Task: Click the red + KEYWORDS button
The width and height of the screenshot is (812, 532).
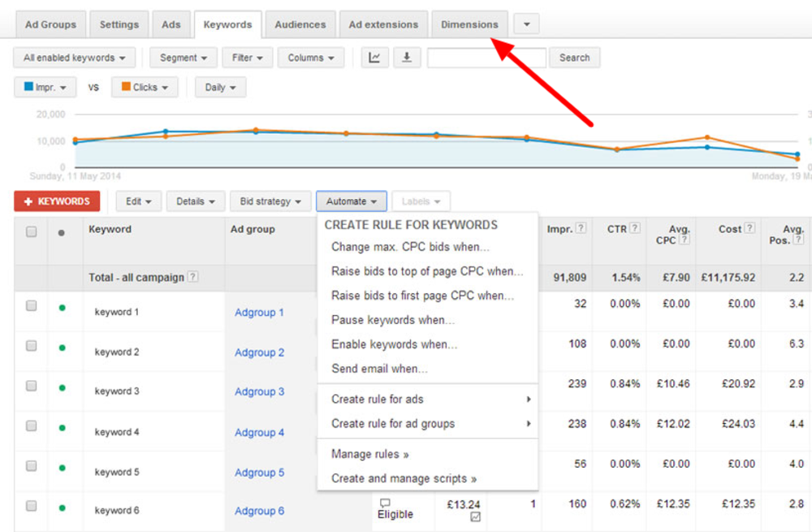Action: click(57, 201)
